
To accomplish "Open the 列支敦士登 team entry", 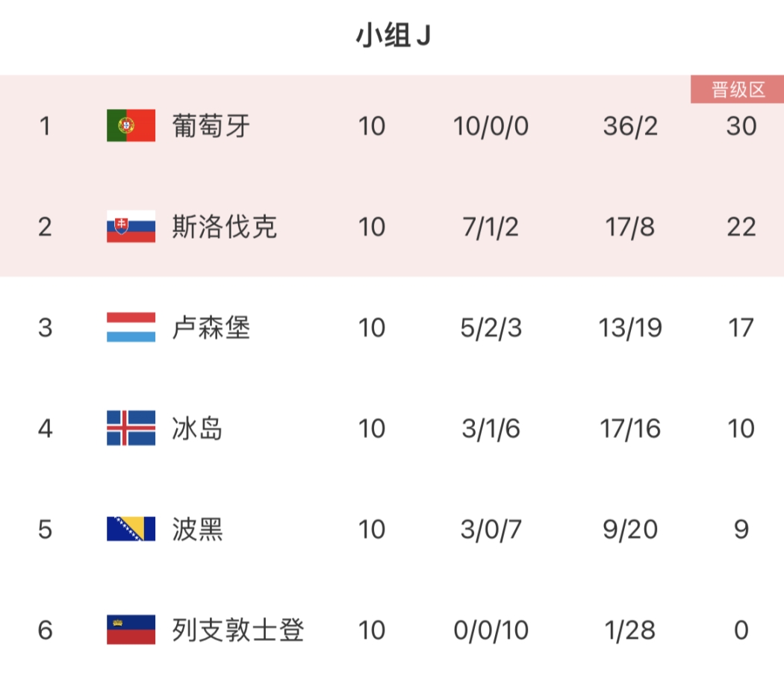I will pyautogui.click(x=237, y=630).
